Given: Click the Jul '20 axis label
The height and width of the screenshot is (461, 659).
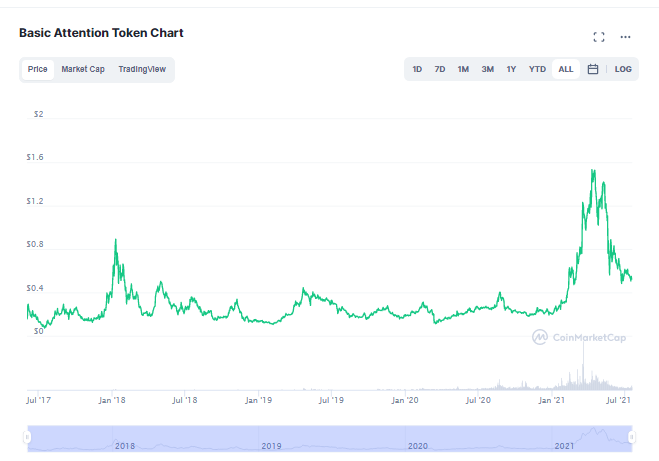Looking at the screenshot, I should point(478,400).
